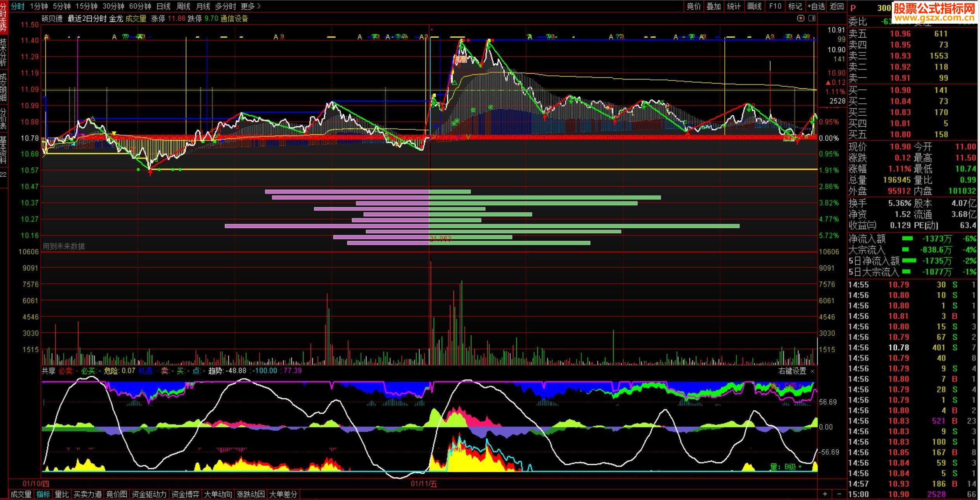The width and height of the screenshot is (980, 500).
Task: Click 5日净流入额 value -1735万
Action: (x=937, y=261)
